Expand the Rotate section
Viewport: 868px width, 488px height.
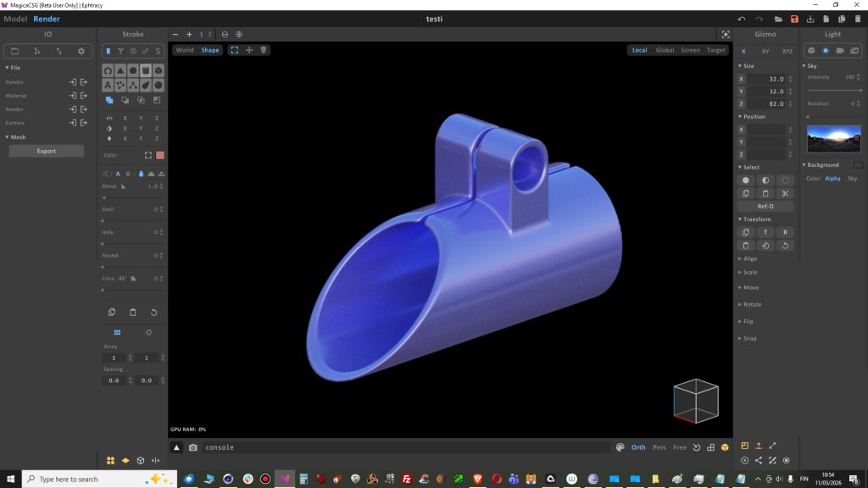751,304
